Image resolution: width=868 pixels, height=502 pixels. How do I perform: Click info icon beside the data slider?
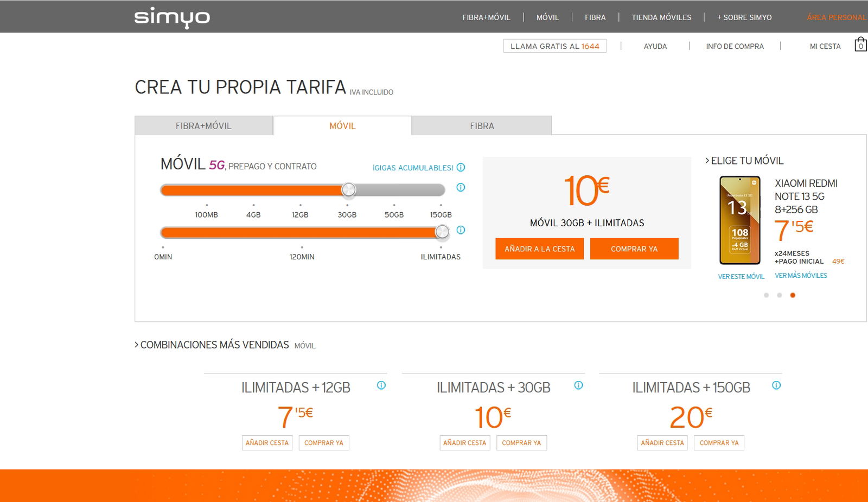click(461, 187)
